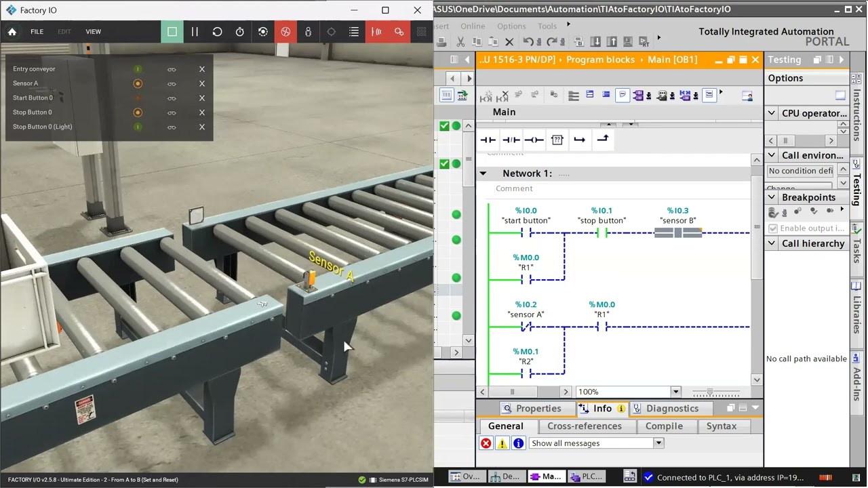Remove Sensor A from tag watch list

pyautogui.click(x=201, y=83)
